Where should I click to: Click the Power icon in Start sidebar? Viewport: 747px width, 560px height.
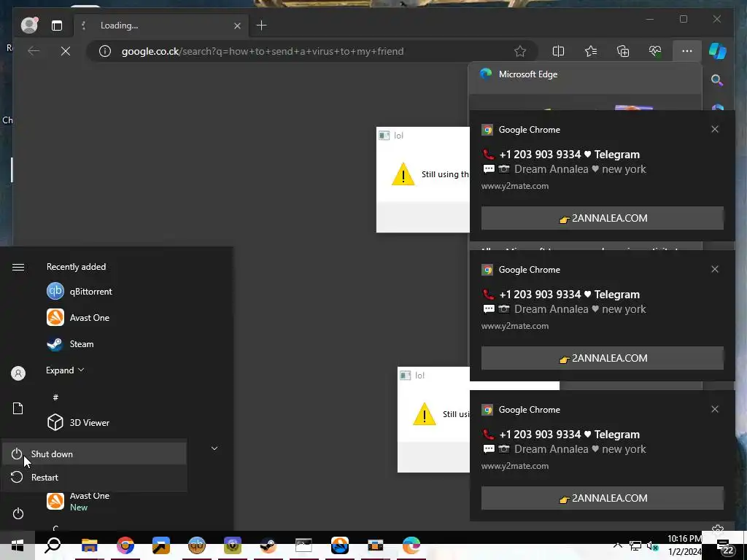click(18, 513)
